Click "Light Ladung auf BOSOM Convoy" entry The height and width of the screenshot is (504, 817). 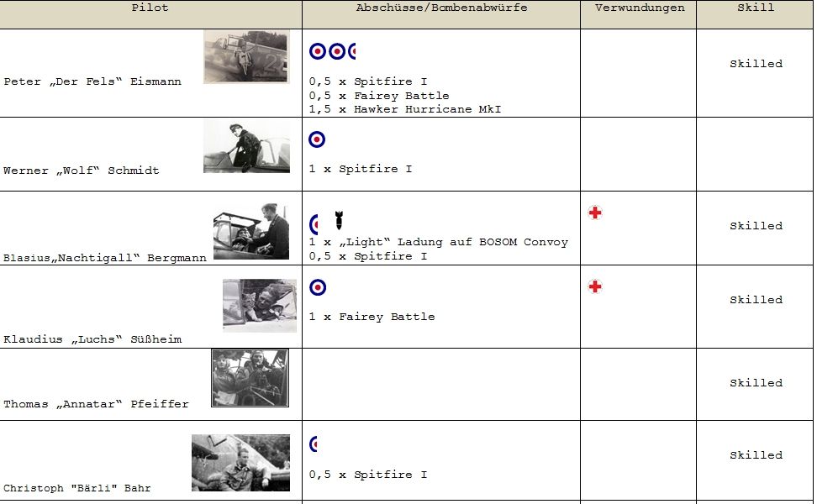click(x=438, y=242)
